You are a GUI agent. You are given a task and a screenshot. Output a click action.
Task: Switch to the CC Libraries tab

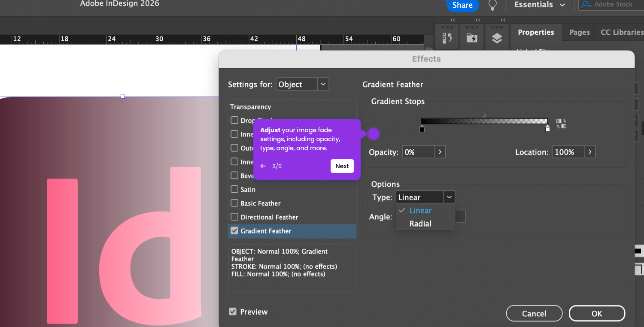point(622,32)
